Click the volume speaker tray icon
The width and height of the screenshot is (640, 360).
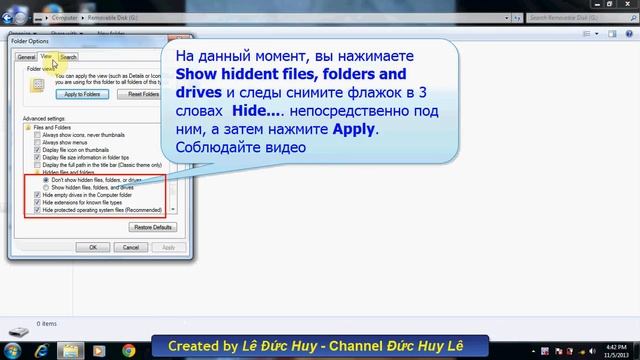593,351
